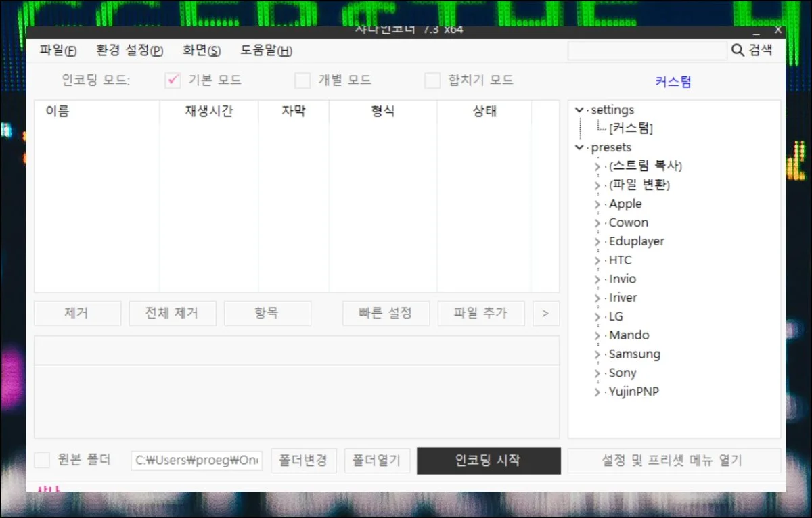Click 설정 및 프리셋 메뉴 열기 button
The width and height of the screenshot is (812, 518).
point(673,461)
